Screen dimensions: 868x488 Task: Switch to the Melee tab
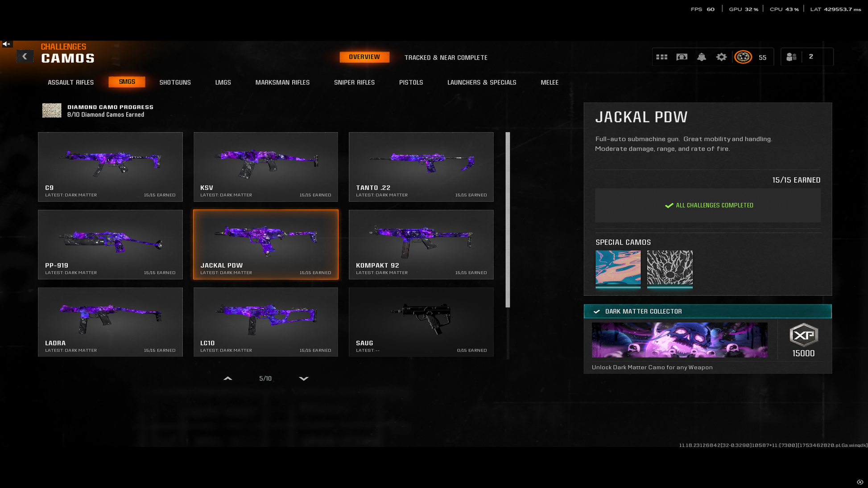(x=550, y=82)
